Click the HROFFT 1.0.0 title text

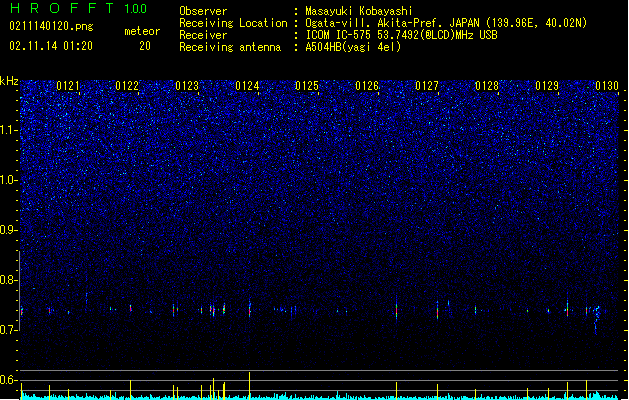click(78, 8)
